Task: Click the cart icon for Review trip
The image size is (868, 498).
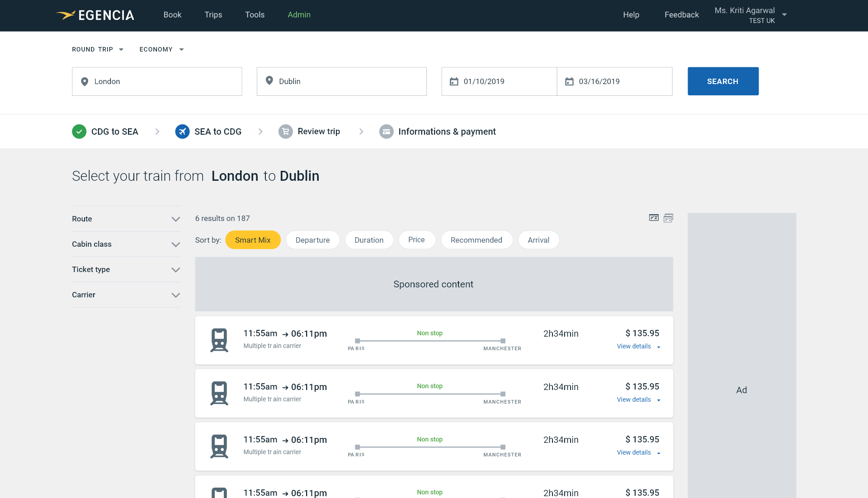Action: pos(285,132)
